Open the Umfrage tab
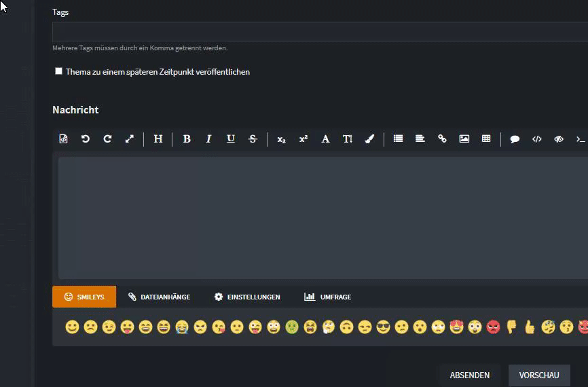588x387 pixels. click(328, 297)
